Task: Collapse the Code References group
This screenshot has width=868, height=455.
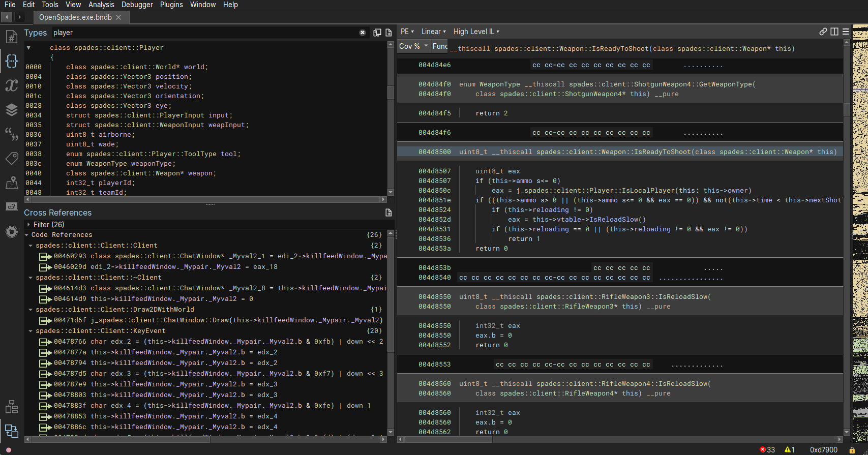Action: pyautogui.click(x=27, y=235)
